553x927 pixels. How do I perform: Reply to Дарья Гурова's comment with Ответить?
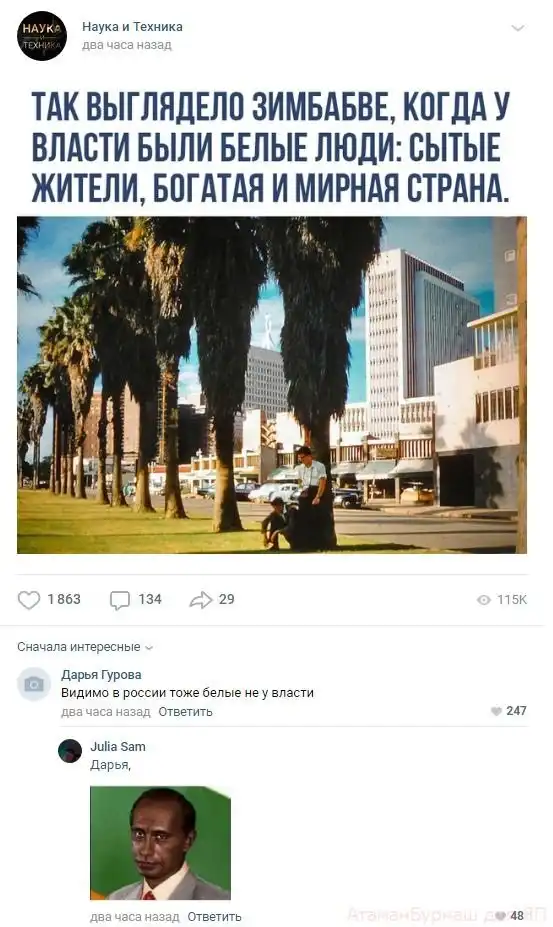pos(185,712)
